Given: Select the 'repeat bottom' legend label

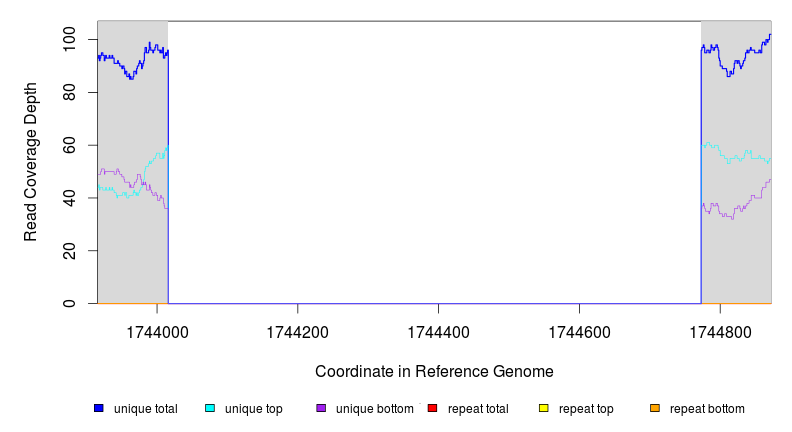Looking at the screenshot, I should click(707, 409).
